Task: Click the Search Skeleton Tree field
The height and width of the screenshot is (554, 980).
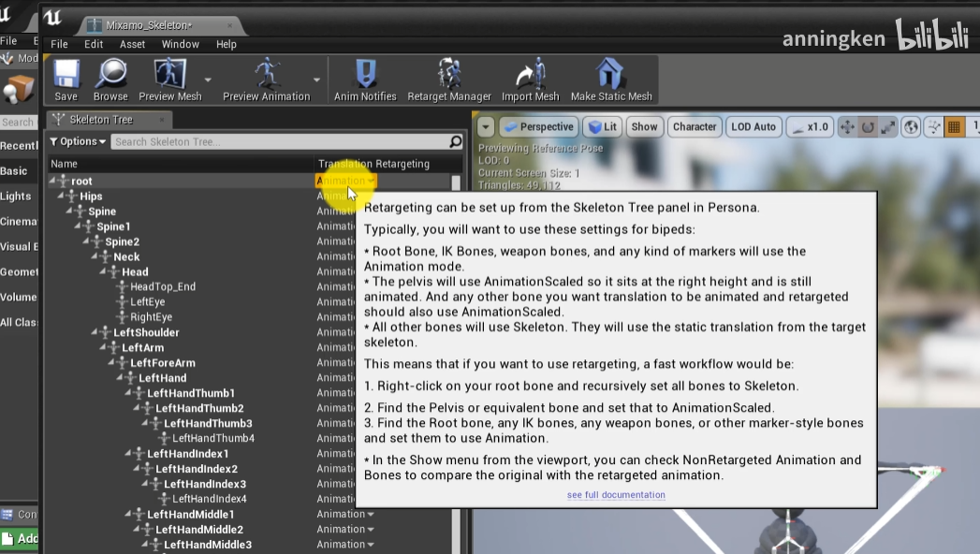Action: click(x=280, y=142)
